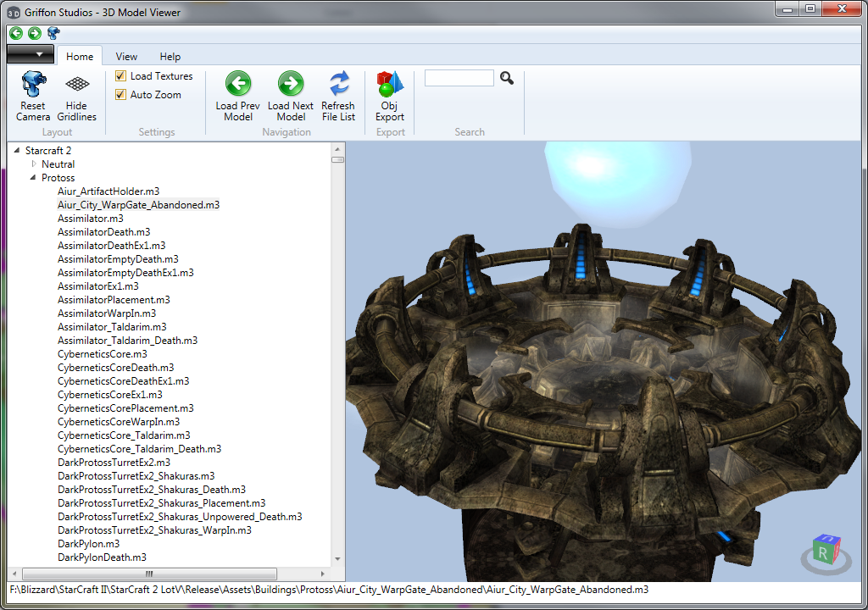Viewport: 868px width, 610px height.
Task: Collapse the Starcraft 2 tree node
Action: click(x=17, y=150)
